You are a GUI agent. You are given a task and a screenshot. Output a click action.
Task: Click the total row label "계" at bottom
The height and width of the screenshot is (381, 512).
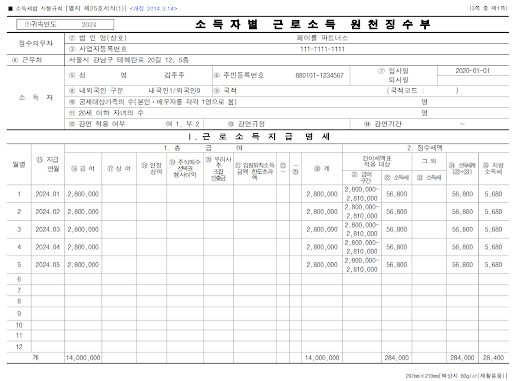coord(35,358)
